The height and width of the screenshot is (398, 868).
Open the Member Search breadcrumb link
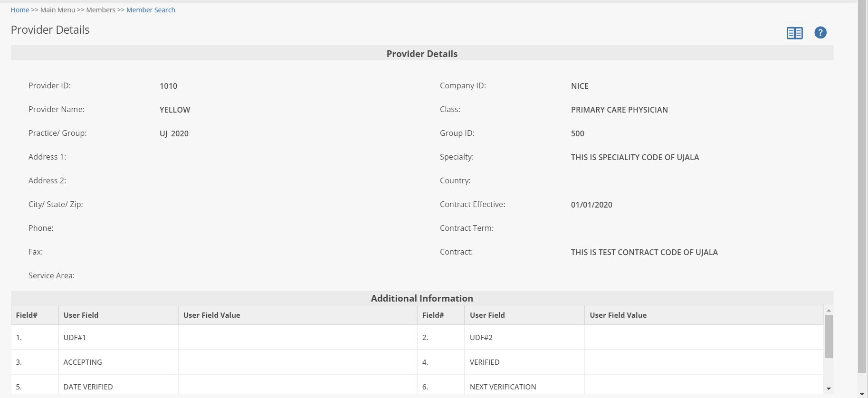(x=151, y=10)
